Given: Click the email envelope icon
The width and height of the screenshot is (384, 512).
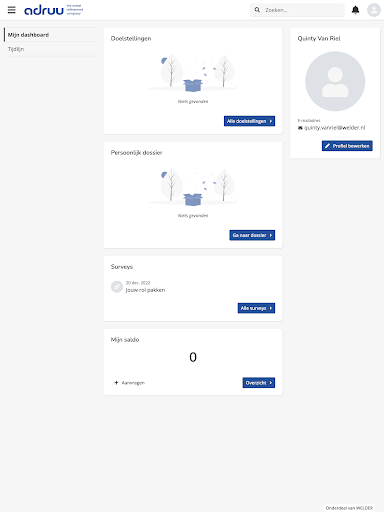Looking at the screenshot, I should 300,128.
